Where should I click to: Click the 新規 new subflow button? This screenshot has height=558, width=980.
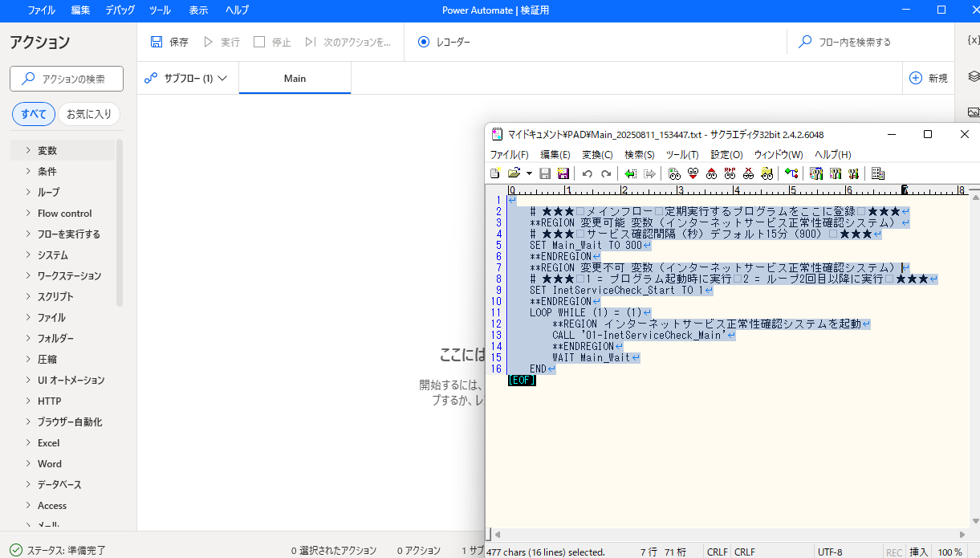[929, 78]
